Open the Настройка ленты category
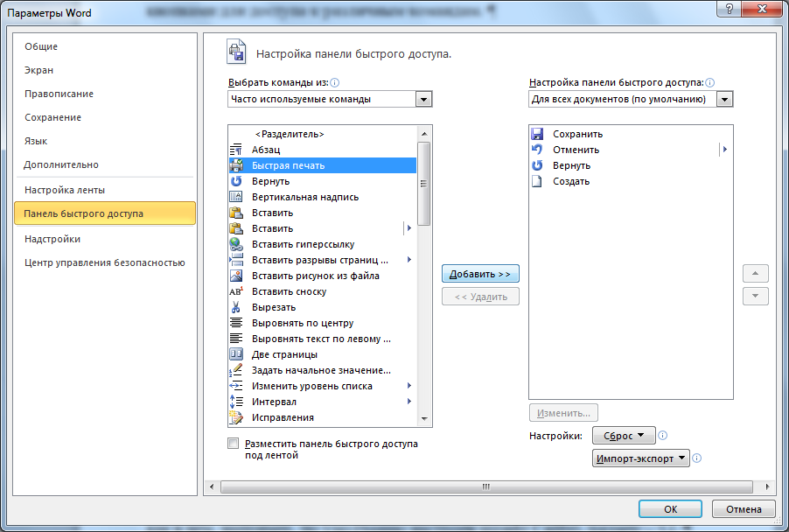The width and height of the screenshot is (789, 532). [x=65, y=190]
